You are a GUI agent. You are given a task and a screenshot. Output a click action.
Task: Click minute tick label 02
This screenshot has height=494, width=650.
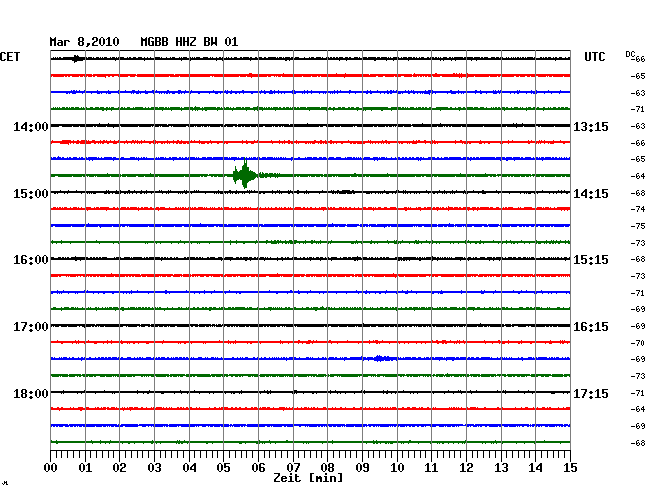(x=119, y=468)
